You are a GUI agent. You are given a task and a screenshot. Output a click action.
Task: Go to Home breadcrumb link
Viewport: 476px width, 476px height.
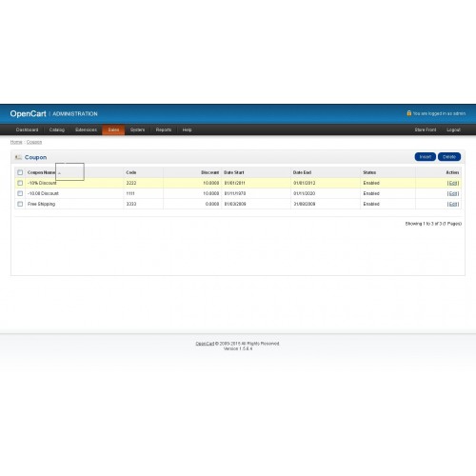(16, 142)
